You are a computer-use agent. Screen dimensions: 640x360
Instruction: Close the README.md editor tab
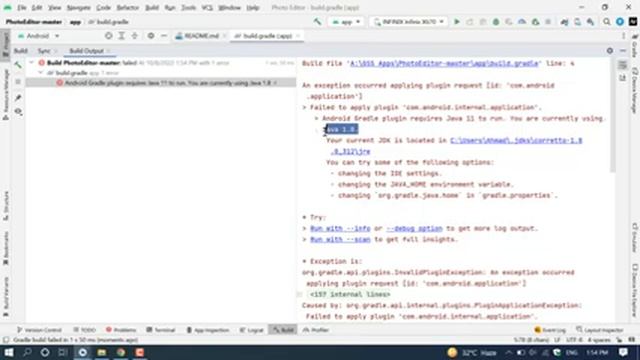(x=224, y=36)
